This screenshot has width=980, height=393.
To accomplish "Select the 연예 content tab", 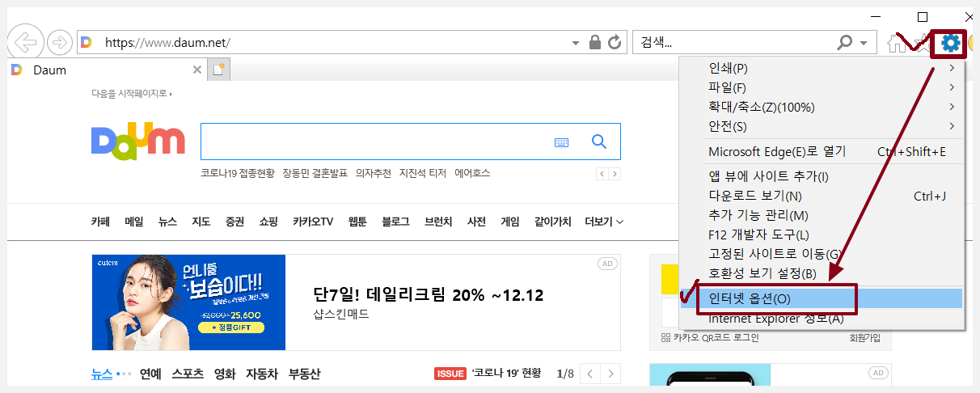I will [x=150, y=374].
